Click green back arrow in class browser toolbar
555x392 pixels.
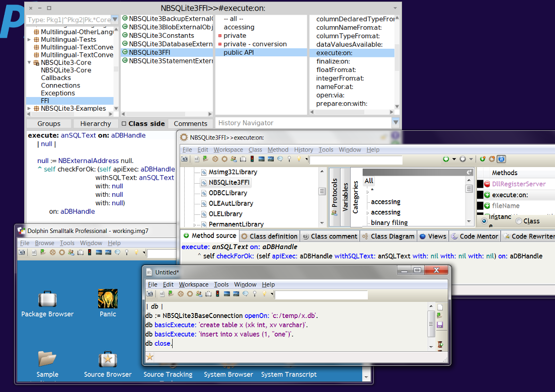[446, 159]
